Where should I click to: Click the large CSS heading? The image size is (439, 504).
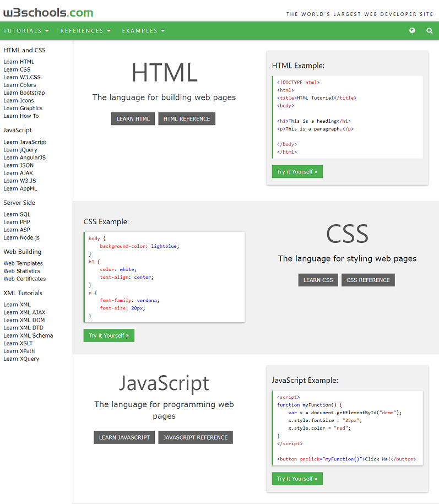[x=347, y=234]
